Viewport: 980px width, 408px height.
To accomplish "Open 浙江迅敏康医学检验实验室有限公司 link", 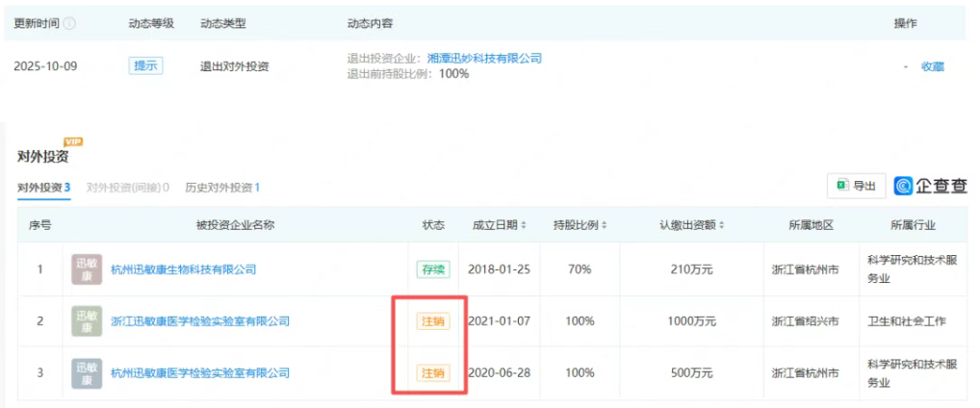I will click(200, 321).
